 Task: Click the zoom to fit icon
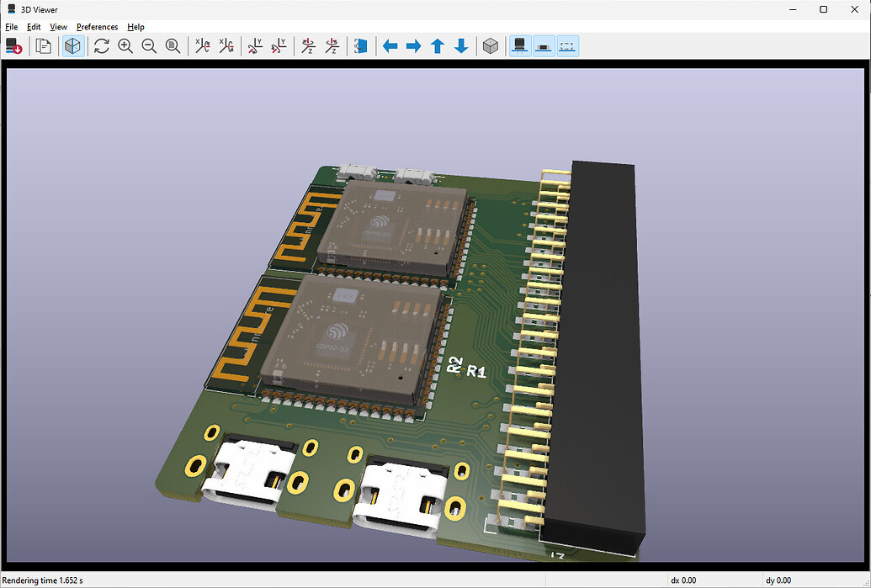[173, 46]
